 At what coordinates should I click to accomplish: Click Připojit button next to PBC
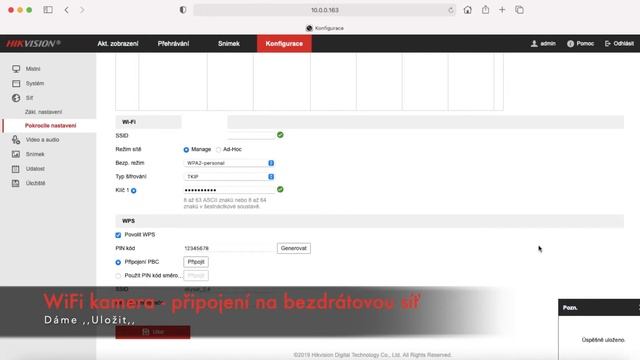point(196,262)
